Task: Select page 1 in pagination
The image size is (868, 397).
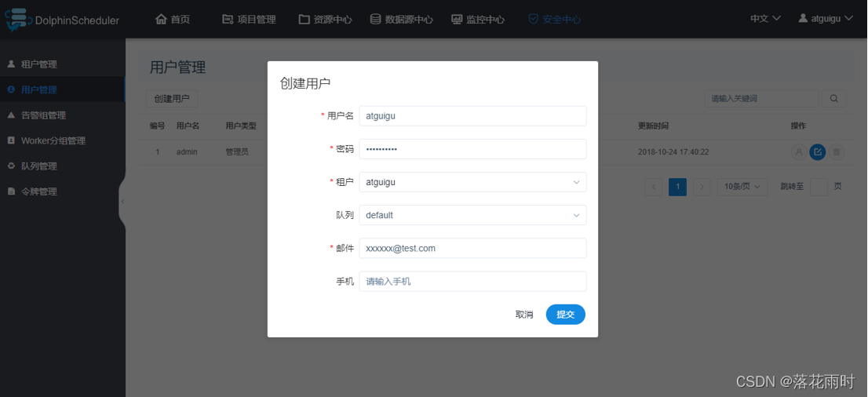Action: click(x=677, y=188)
